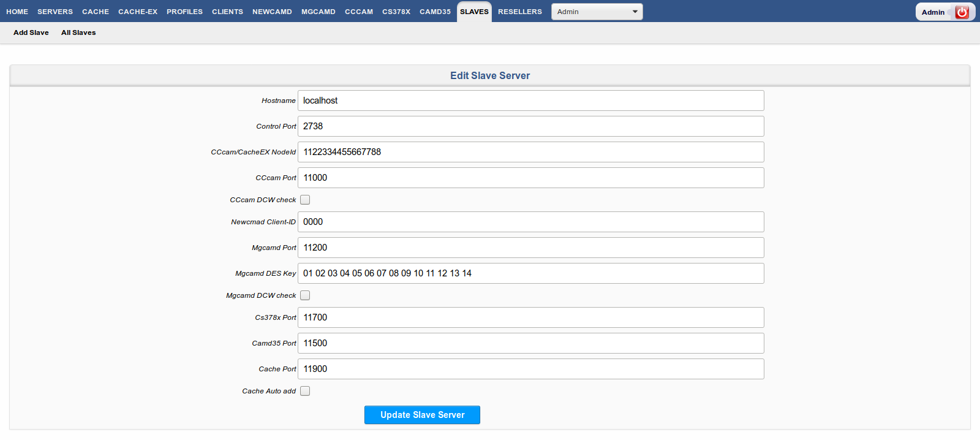980x440 pixels.
Task: Open the SERVERS menu
Action: [55, 12]
